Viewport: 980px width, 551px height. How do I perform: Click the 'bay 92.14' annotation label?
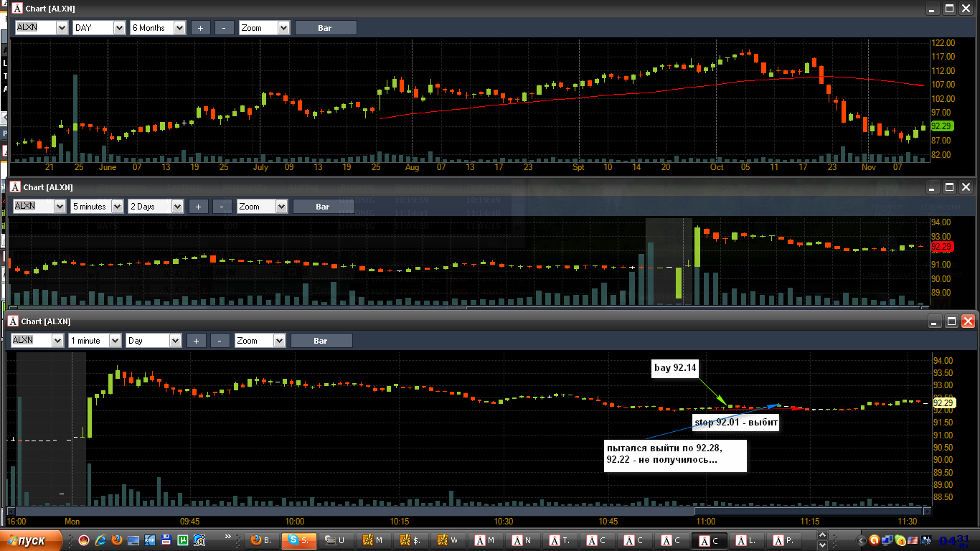coord(676,368)
